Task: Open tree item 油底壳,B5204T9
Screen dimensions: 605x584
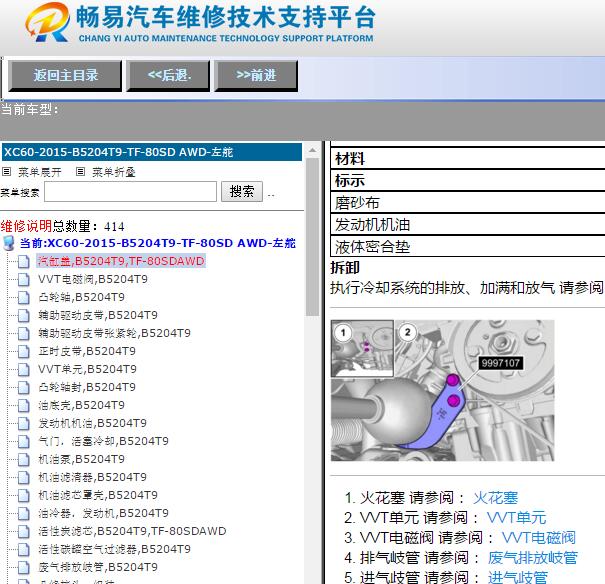Action: coord(81,405)
